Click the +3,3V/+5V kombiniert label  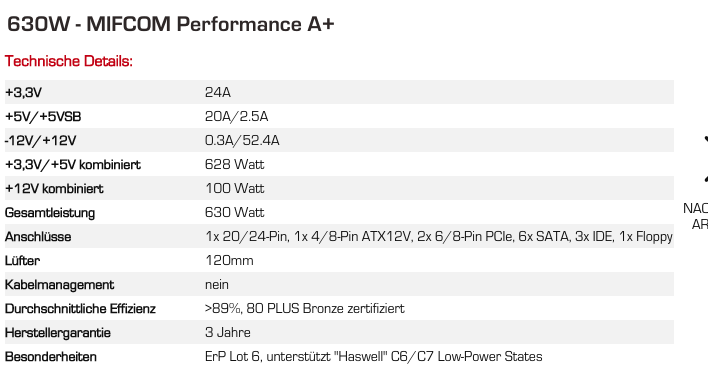coord(73,164)
